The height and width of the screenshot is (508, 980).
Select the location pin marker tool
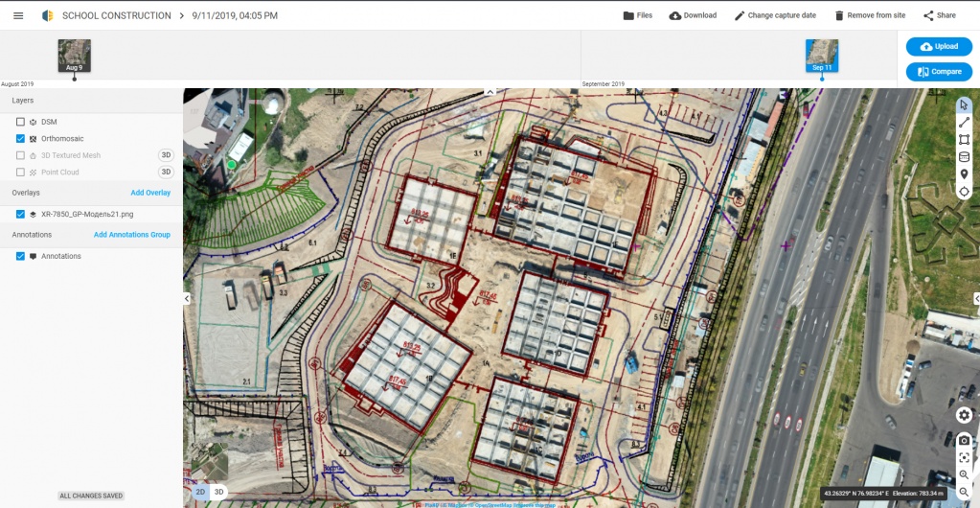coord(964,173)
